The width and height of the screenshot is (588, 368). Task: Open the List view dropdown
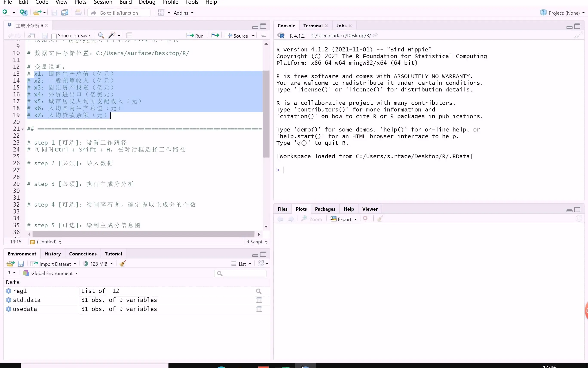pos(241,264)
